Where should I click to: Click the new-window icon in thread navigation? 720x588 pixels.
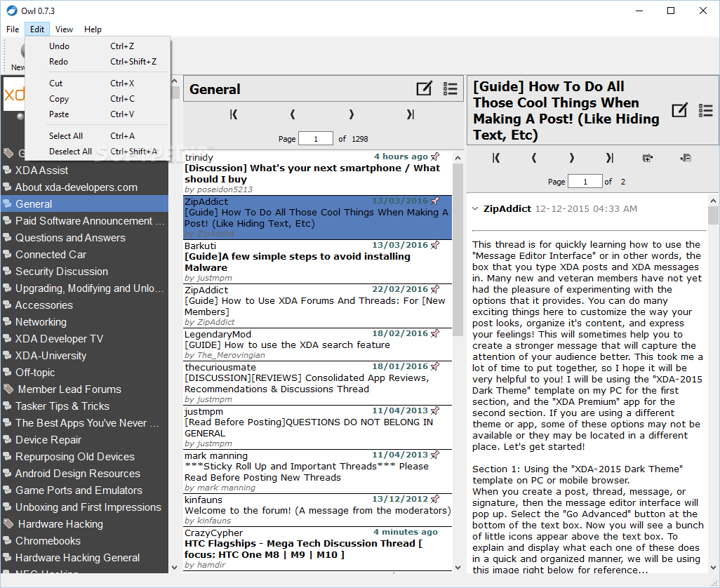click(648, 158)
